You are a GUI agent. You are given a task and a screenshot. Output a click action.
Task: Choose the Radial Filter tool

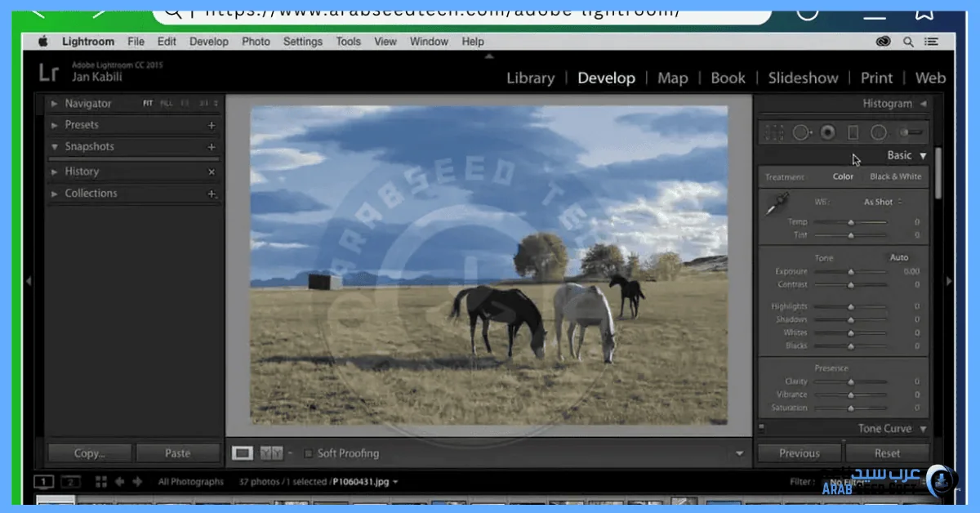tap(879, 132)
